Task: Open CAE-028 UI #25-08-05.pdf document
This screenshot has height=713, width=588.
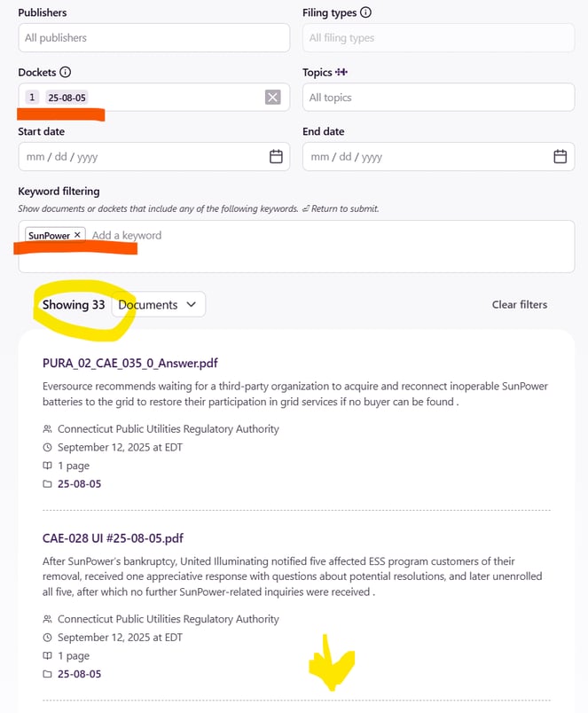Action: click(113, 538)
